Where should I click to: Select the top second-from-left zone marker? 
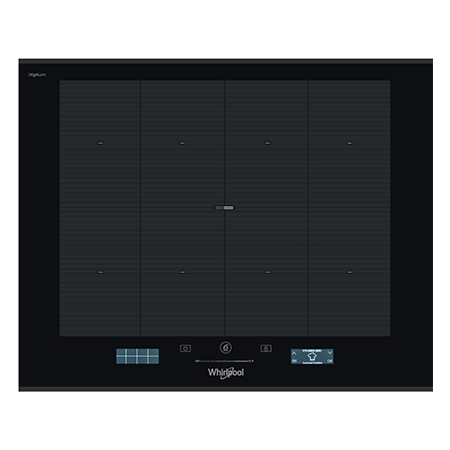182,143
